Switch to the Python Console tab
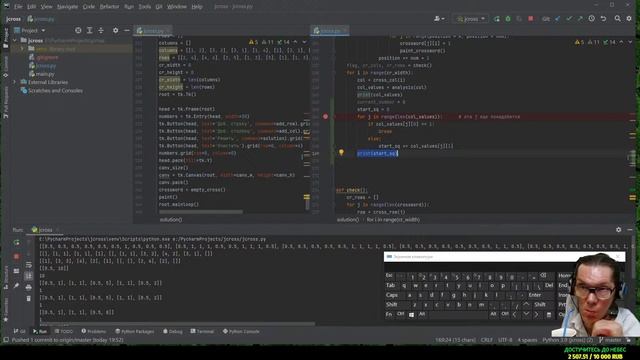The width and height of the screenshot is (640, 360). pyautogui.click(x=241, y=331)
